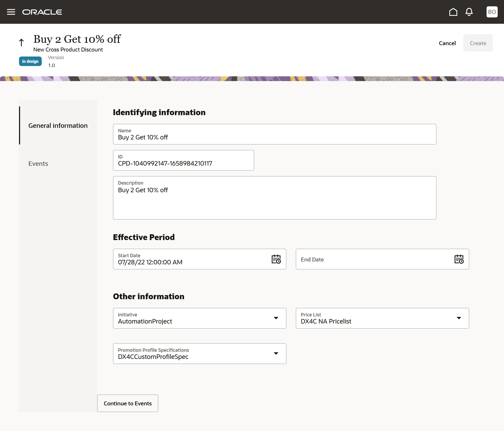Open the End Date calendar picker

[459, 259]
